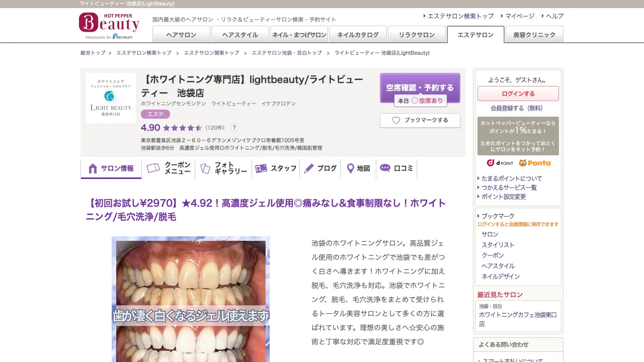Screen dimensions: 644x362
Task: Open bookmarked ヘアスタイル link
Action: coord(498,266)
